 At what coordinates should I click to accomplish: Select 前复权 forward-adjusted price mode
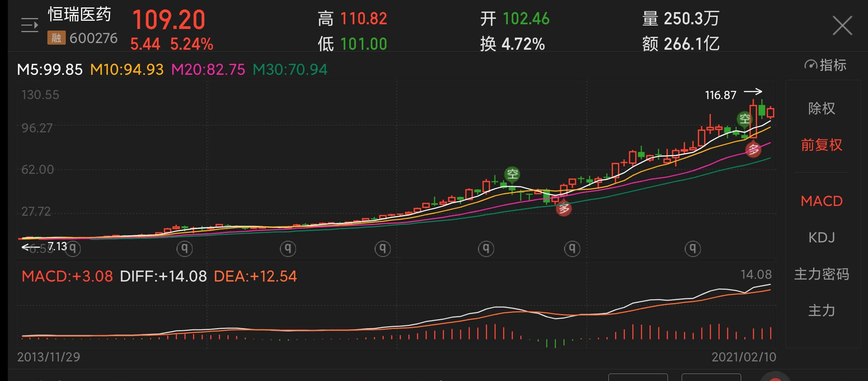pyautogui.click(x=822, y=145)
